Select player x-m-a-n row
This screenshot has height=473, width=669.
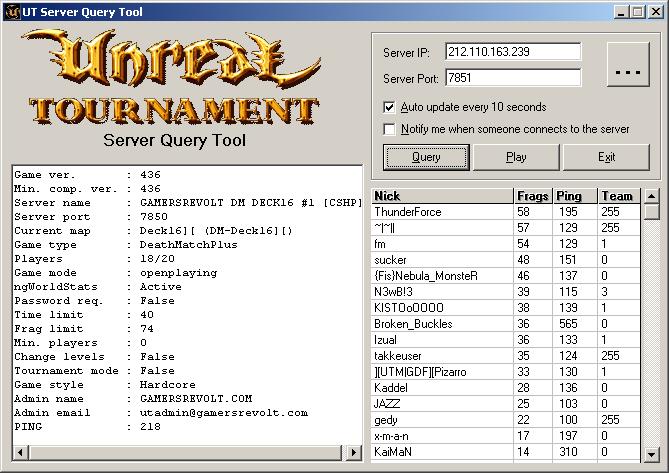(506, 436)
